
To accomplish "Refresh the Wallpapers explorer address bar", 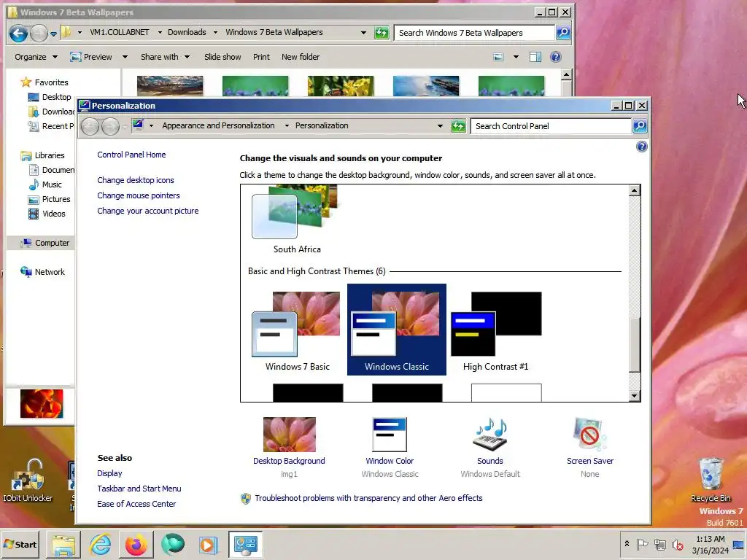I will click(382, 32).
